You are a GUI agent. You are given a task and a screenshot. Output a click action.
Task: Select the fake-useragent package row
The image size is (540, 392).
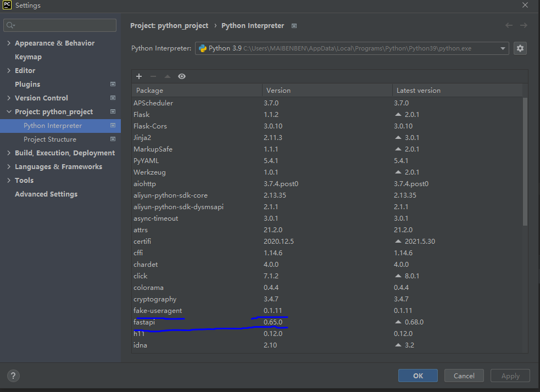click(327, 310)
